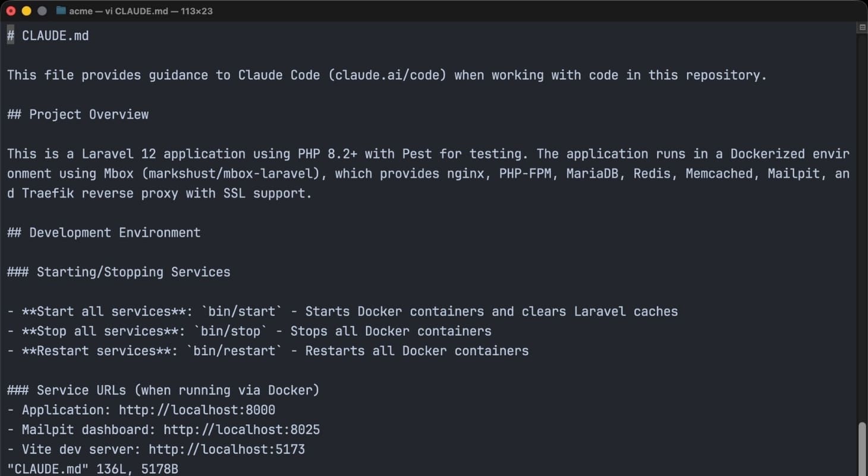Viewport: 868px width, 476px height.
Task: Click the acme folder proxy icon in title bar
Action: point(61,11)
